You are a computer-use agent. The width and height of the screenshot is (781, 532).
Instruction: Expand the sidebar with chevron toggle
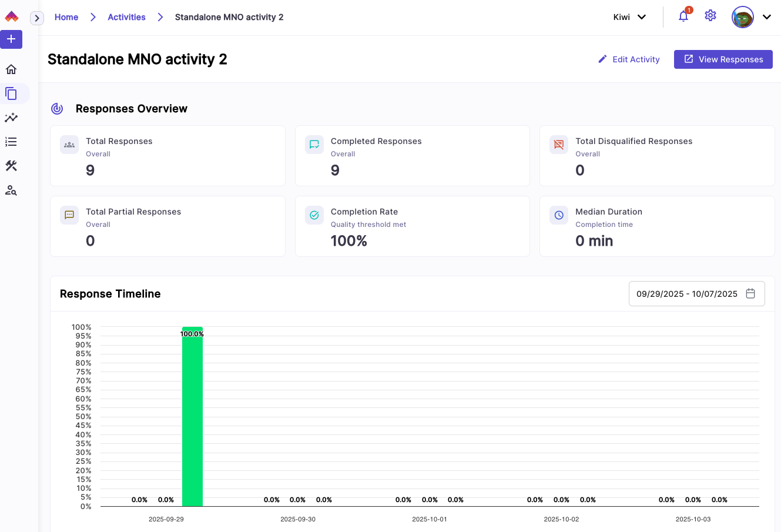pyautogui.click(x=37, y=18)
